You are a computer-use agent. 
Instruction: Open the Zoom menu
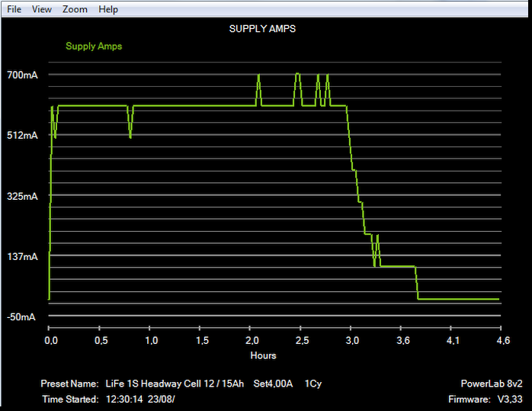(x=75, y=9)
